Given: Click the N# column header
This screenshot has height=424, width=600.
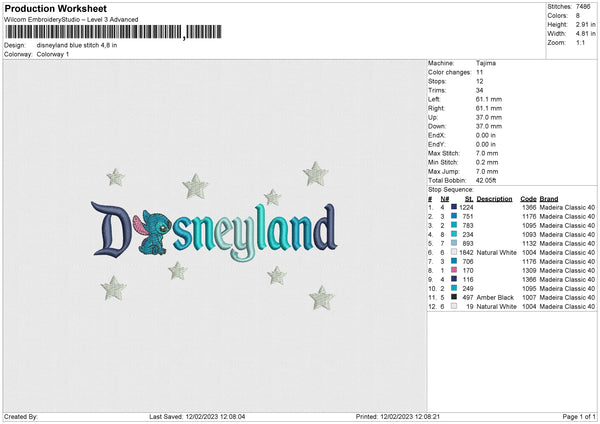Looking at the screenshot, I should tap(445, 199).
